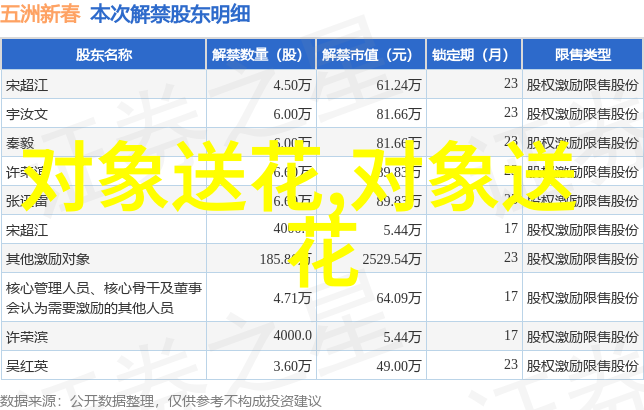Click lock period 17 in 4000.0 row
Image resolution: width=644 pixels, height=410 pixels.
pyautogui.click(x=511, y=335)
